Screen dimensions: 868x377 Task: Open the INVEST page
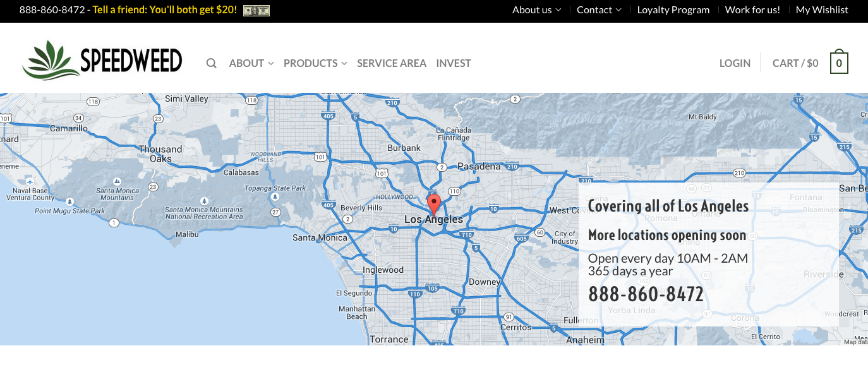coord(454,63)
